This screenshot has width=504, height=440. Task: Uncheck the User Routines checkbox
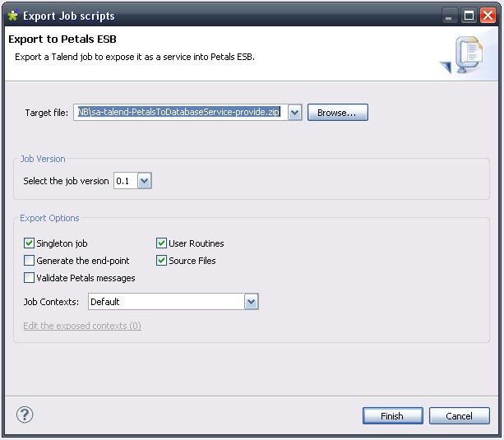point(162,243)
